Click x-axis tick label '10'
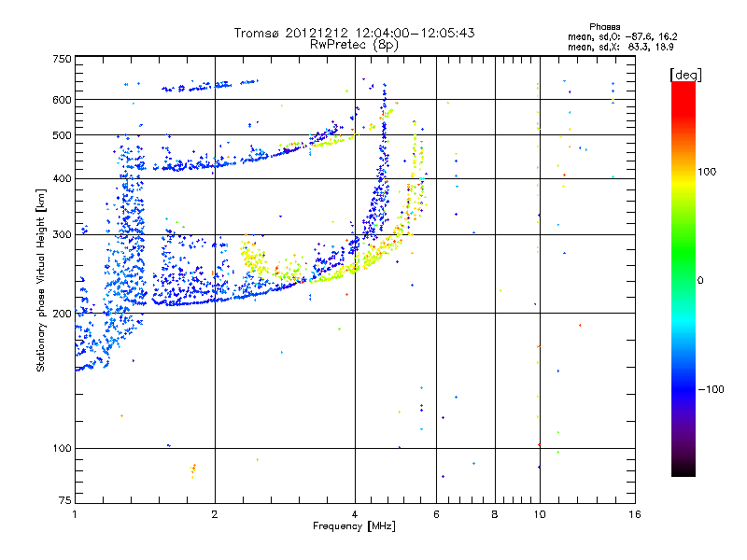Image resolution: width=747 pixels, height=560 pixels. click(540, 514)
